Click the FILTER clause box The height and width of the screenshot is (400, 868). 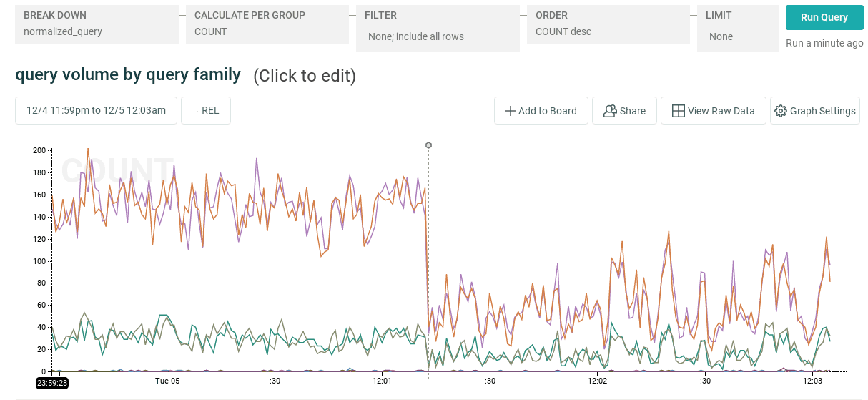pos(438,29)
